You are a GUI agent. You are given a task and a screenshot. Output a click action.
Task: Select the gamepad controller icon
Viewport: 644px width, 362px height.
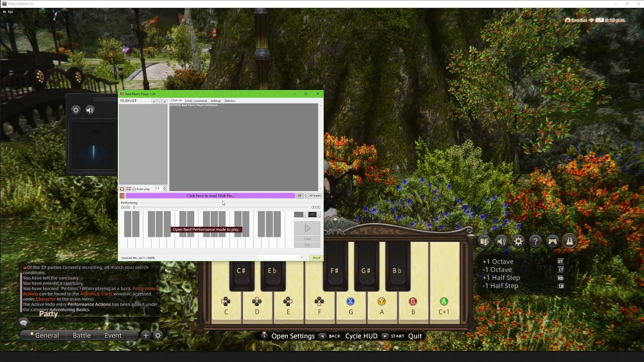[x=552, y=241]
